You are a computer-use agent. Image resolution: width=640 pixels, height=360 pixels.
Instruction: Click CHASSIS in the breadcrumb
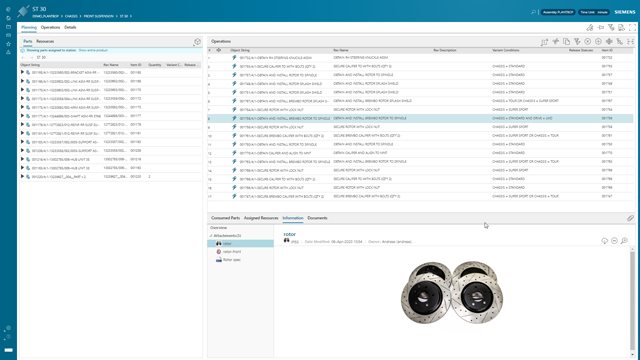click(71, 16)
